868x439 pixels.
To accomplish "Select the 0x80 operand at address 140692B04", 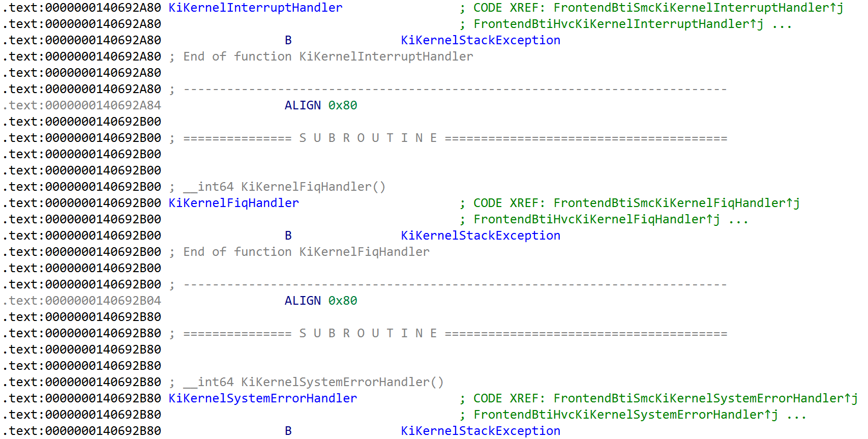I will tap(342, 301).
